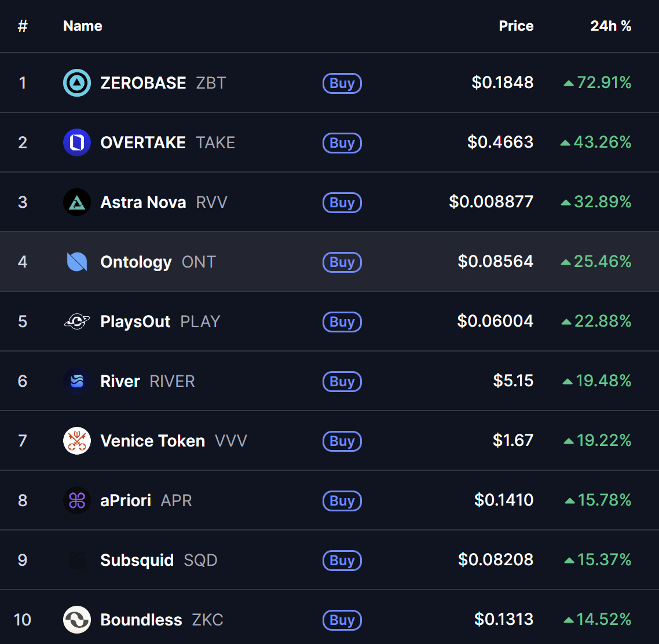This screenshot has height=644, width=659.
Task: Open the Venice Token name link
Action: [152, 440]
